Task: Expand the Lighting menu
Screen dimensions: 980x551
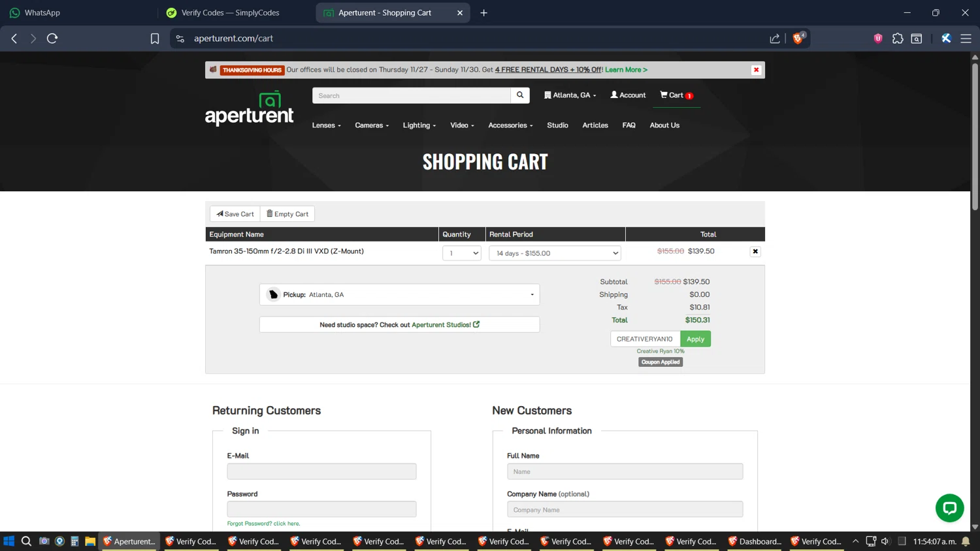Action: click(419, 125)
